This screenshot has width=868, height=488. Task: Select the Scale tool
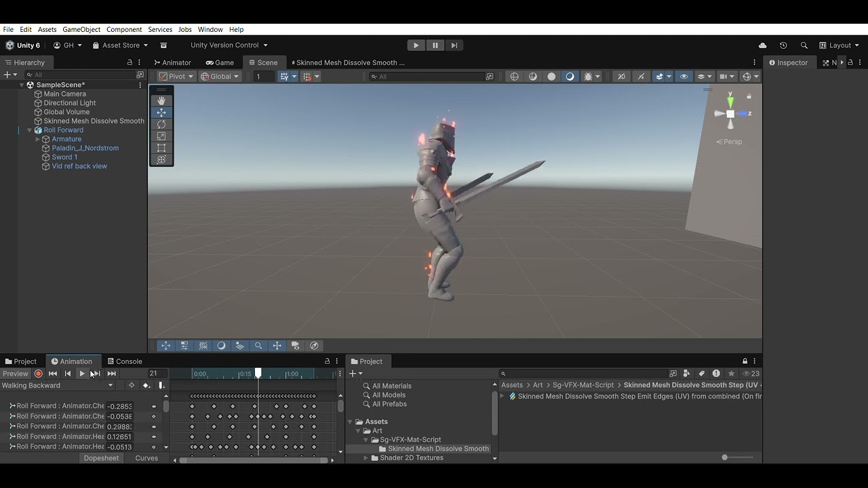161,136
